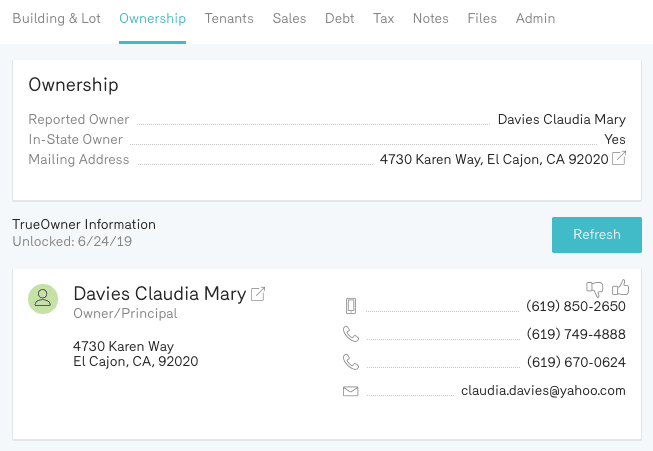Go to the Sales tab
This screenshot has height=451, width=653.
click(289, 19)
